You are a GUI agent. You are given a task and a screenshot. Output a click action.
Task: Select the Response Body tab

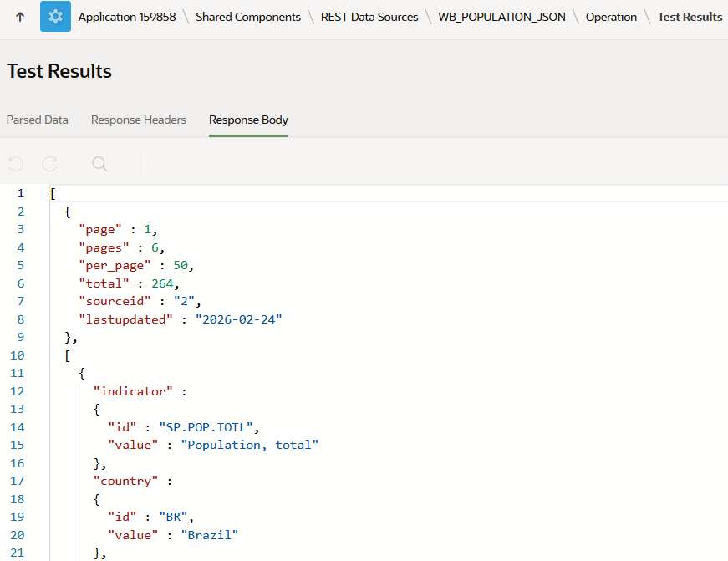248,120
